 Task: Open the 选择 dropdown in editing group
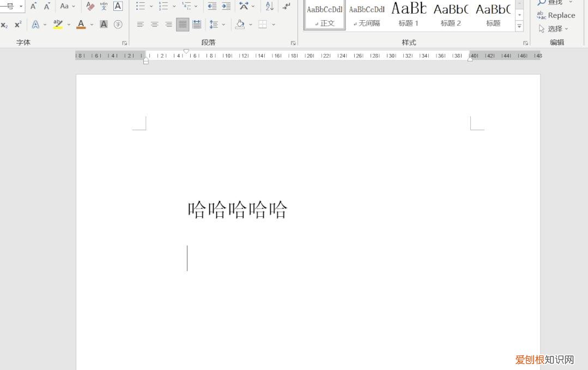(554, 28)
